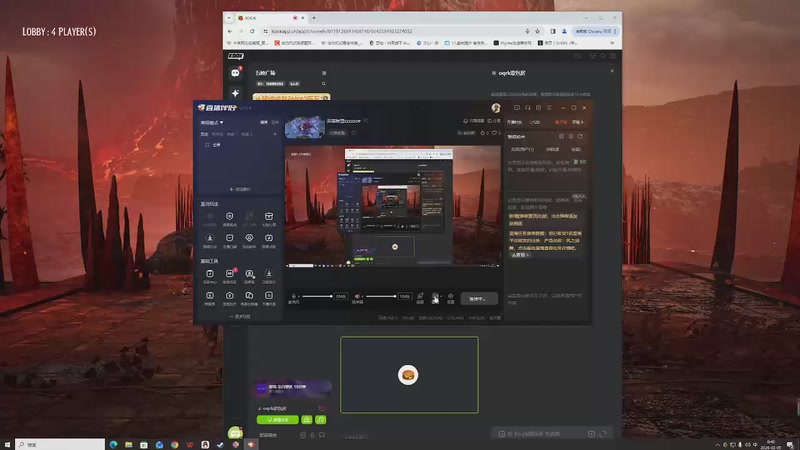Open the Windows Start menu
This screenshot has width=800, height=450.
pos(7,444)
